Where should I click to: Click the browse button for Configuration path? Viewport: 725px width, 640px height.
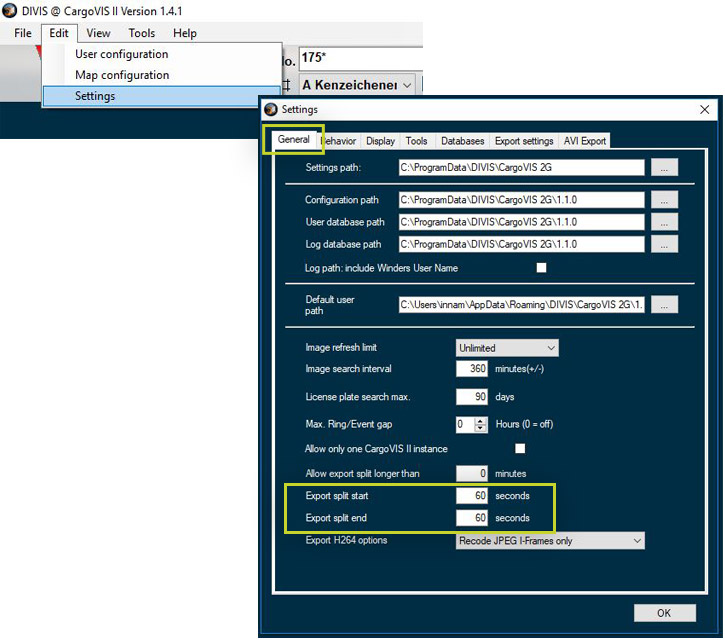664,200
